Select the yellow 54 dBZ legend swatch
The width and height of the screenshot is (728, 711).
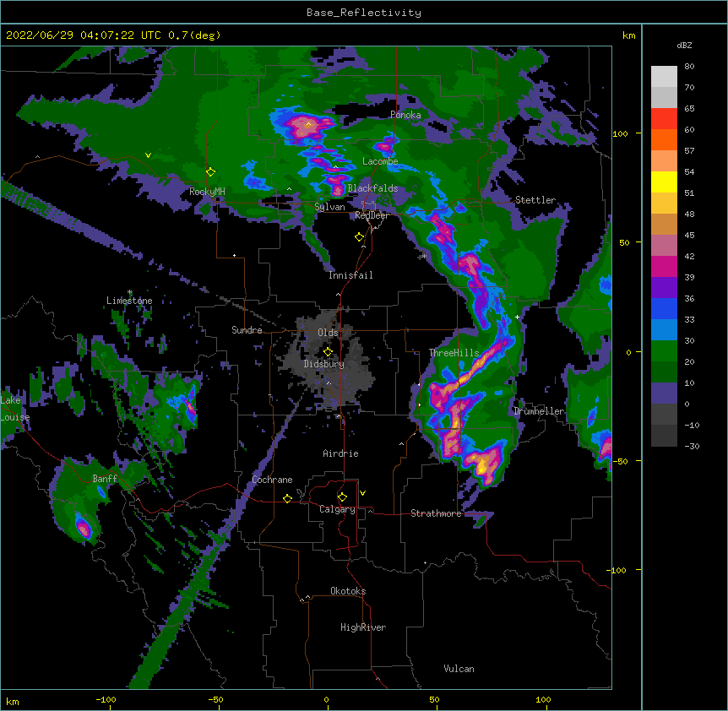click(x=664, y=182)
